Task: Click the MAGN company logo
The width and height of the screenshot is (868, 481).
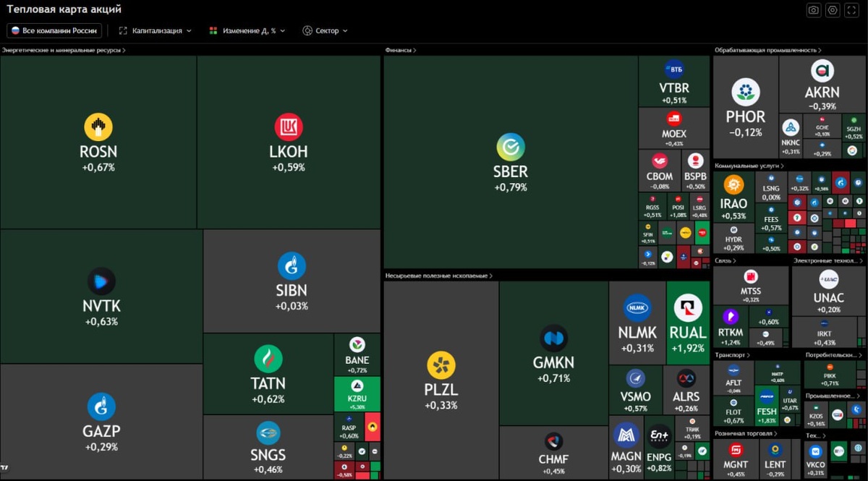Action: 626,435
